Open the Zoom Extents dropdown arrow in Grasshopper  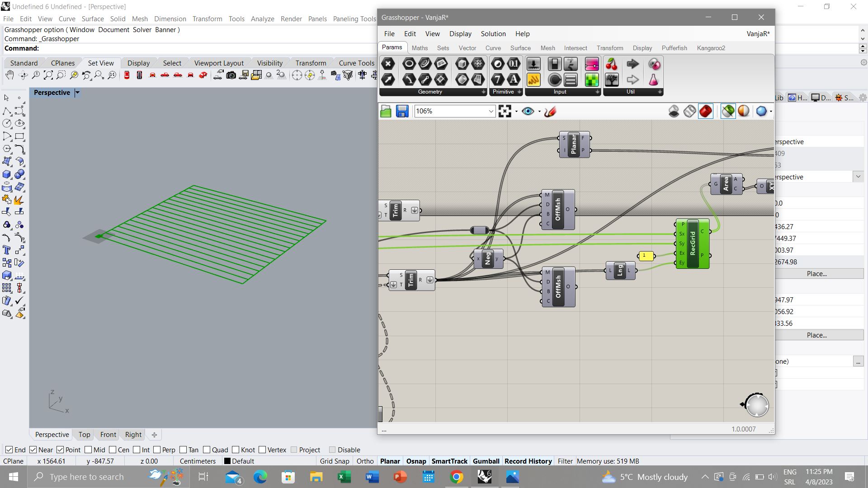pyautogui.click(x=516, y=112)
